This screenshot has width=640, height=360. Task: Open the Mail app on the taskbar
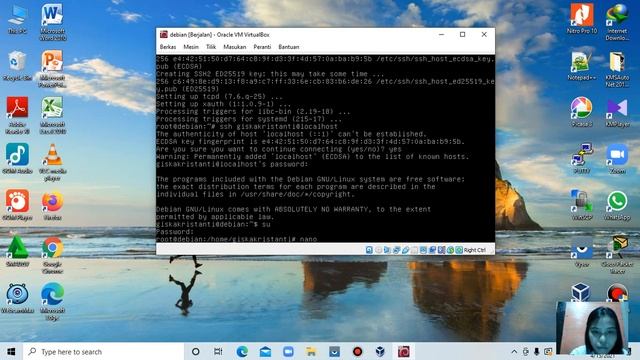coord(265,351)
